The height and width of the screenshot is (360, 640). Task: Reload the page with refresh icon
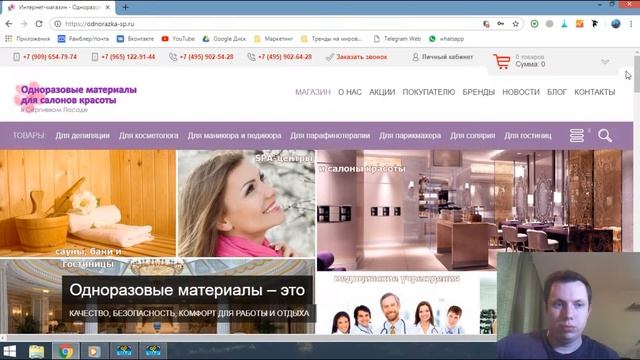click(39, 24)
